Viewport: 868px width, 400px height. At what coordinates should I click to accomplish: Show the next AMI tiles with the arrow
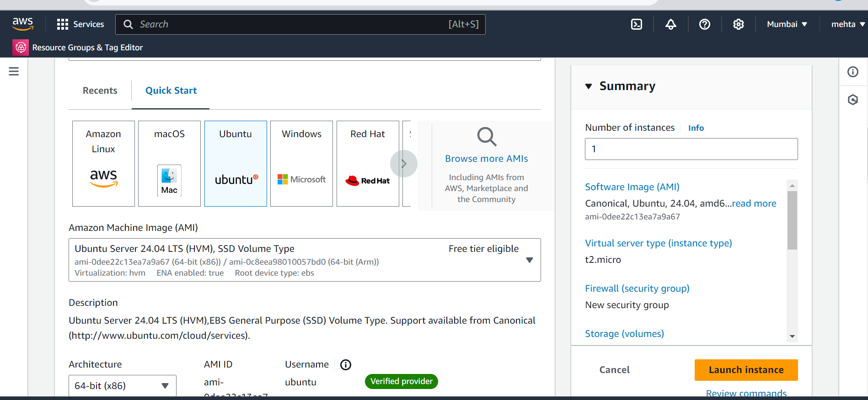click(404, 164)
